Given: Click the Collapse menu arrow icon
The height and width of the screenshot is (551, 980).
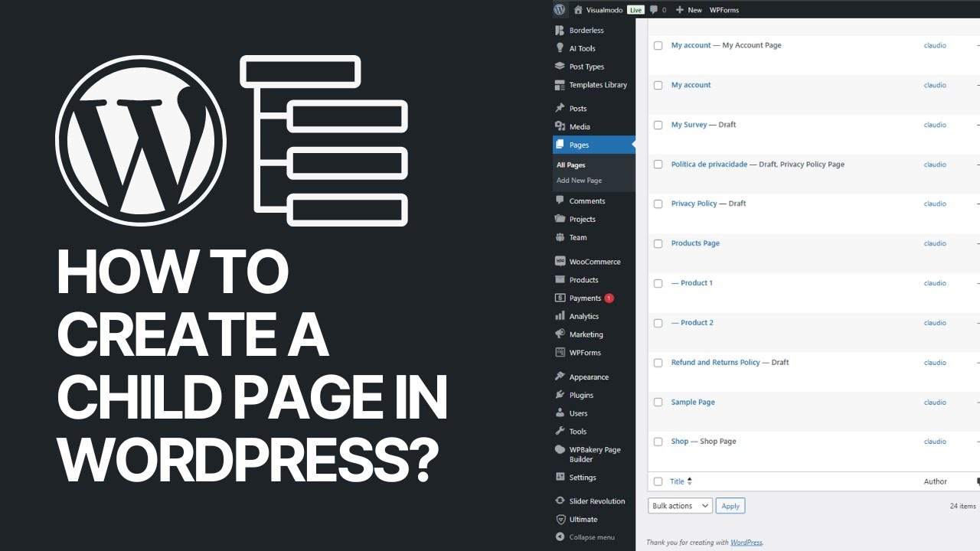Looking at the screenshot, I should [x=560, y=537].
